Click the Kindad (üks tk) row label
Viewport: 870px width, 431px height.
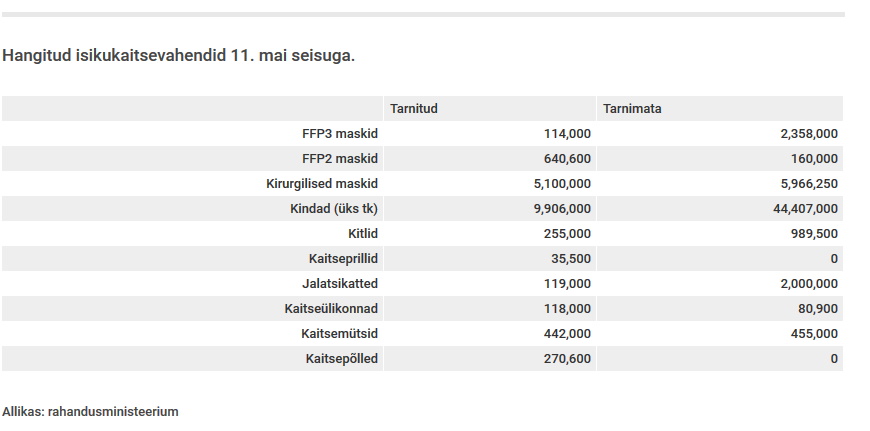pyautogui.click(x=333, y=209)
